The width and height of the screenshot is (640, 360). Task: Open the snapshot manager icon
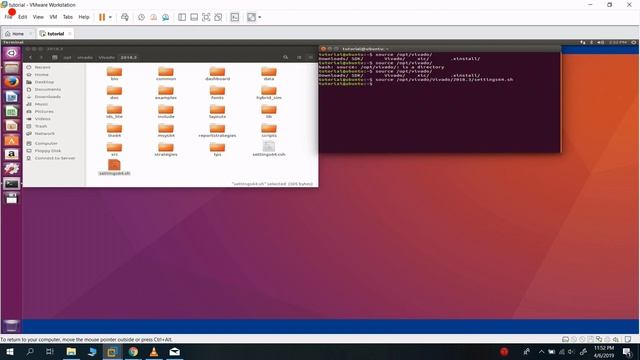tap(166, 17)
